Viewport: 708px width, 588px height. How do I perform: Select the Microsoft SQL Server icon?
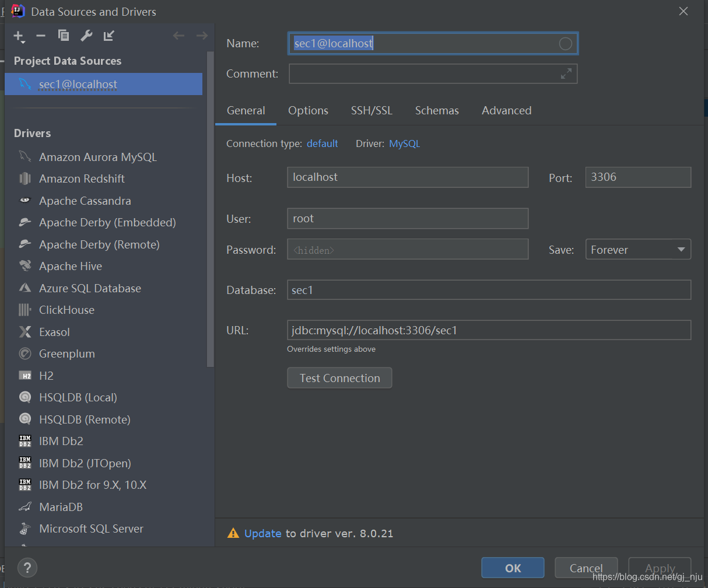coord(24,529)
